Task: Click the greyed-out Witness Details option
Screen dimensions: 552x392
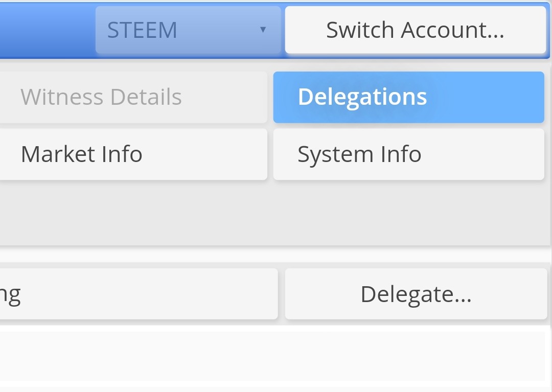Action: coord(133,97)
